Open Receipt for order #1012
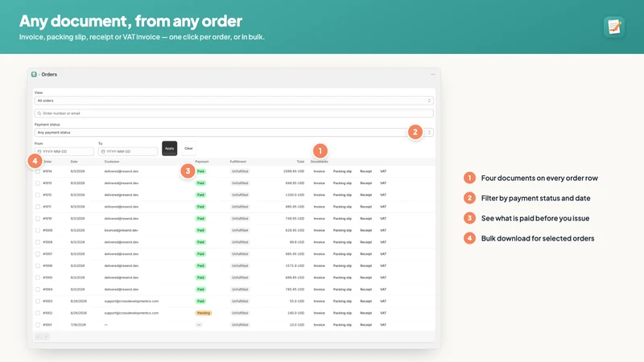 point(366,195)
